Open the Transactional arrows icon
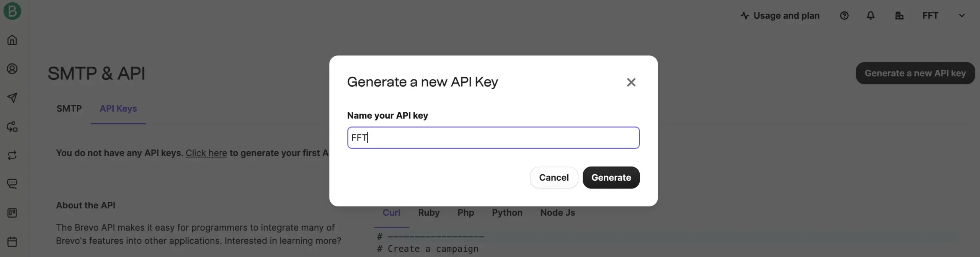 coord(12,156)
